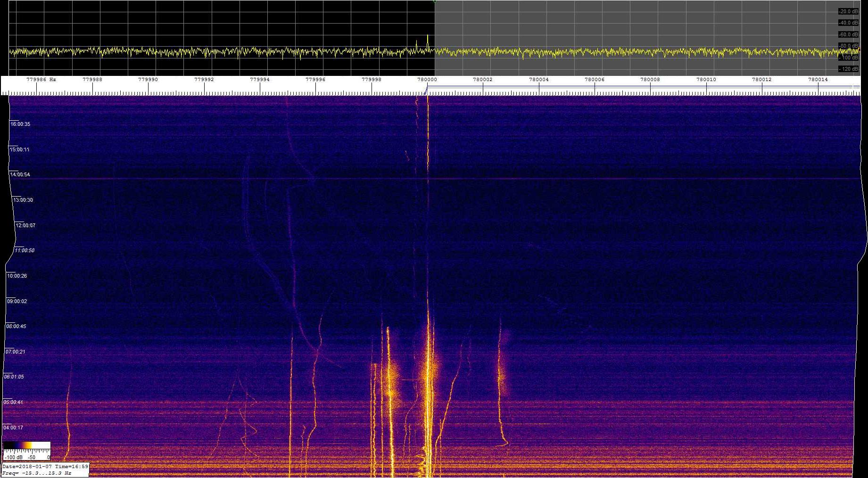Click the 780008 frequency axis label
868x478 pixels.
[x=650, y=80]
